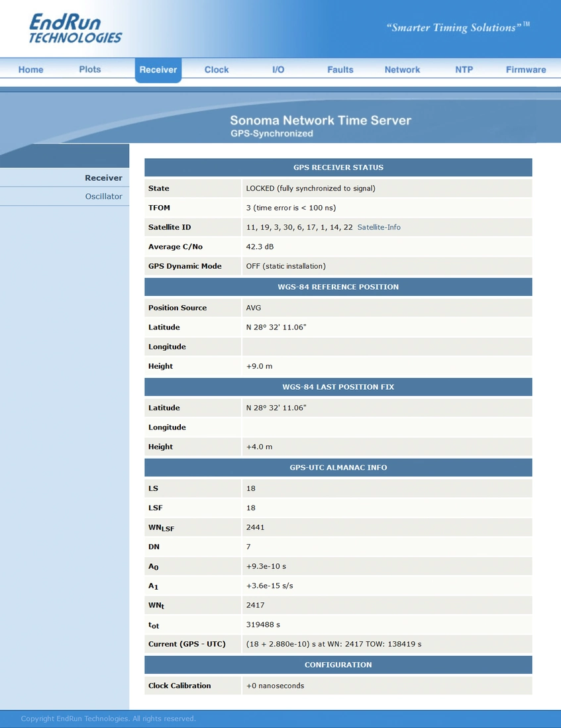Click the 'GPS-Synchronized' subtitle

(x=272, y=134)
